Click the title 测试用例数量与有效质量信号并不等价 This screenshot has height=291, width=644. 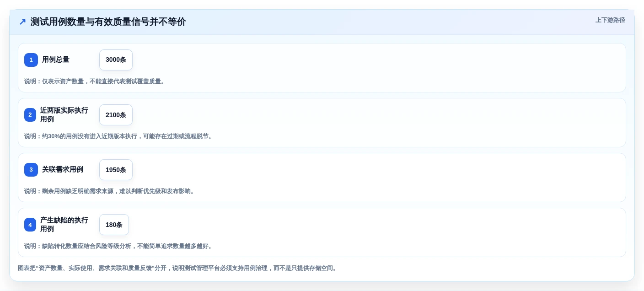(108, 22)
